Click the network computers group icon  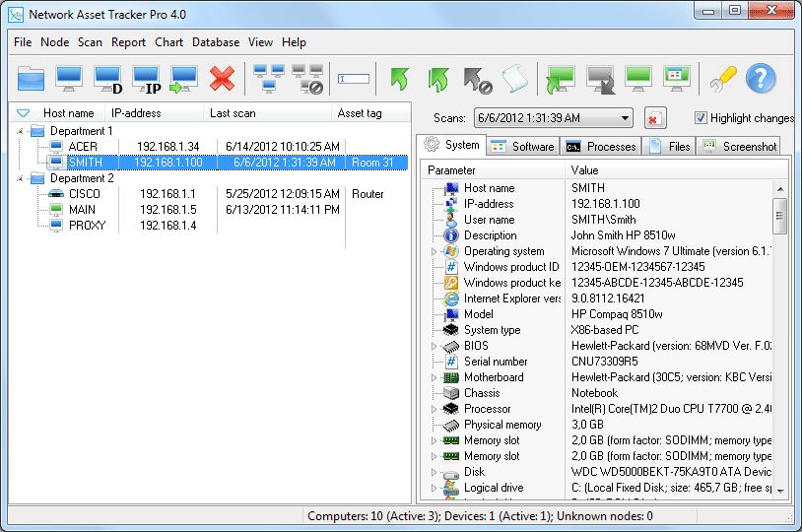point(269,78)
